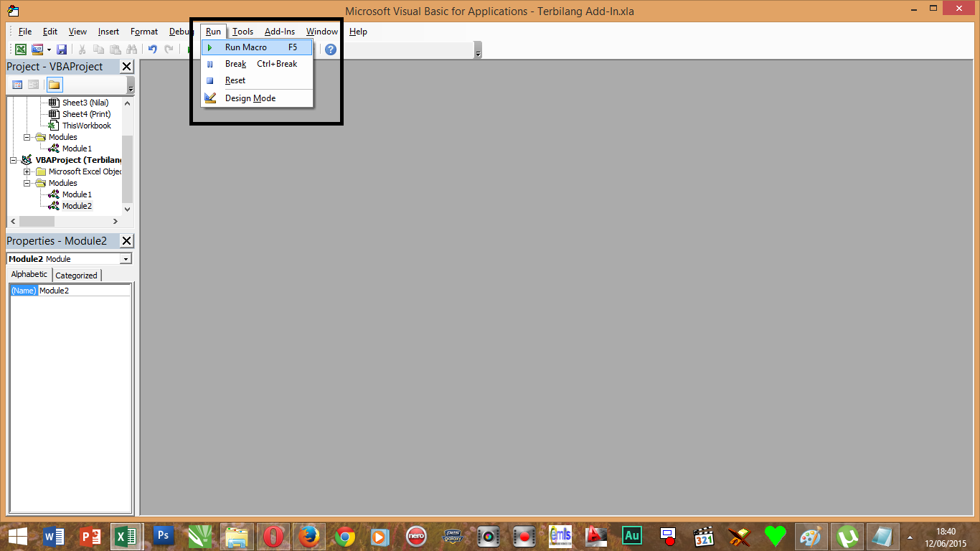Open Windows Start button on taskbar

point(18,536)
